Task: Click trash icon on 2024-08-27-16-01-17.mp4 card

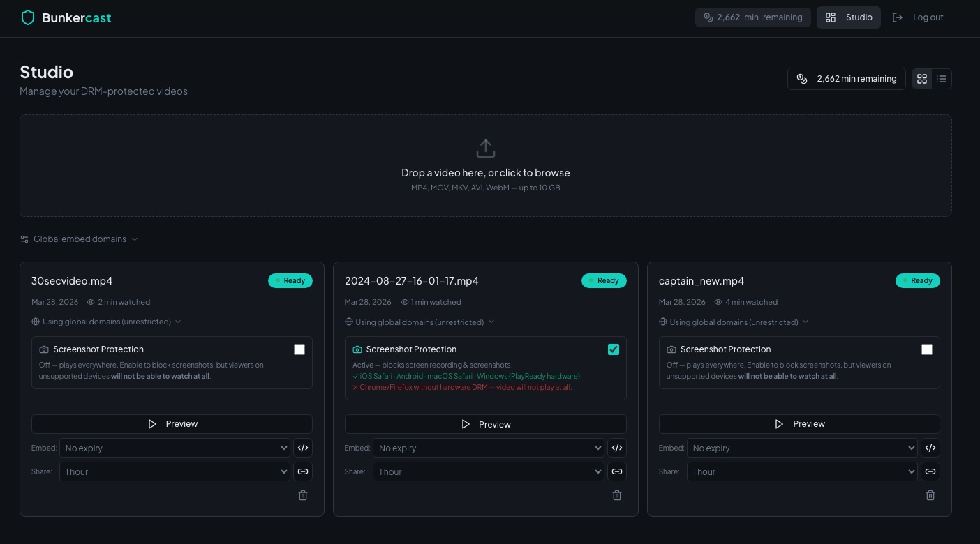Action: (x=616, y=495)
